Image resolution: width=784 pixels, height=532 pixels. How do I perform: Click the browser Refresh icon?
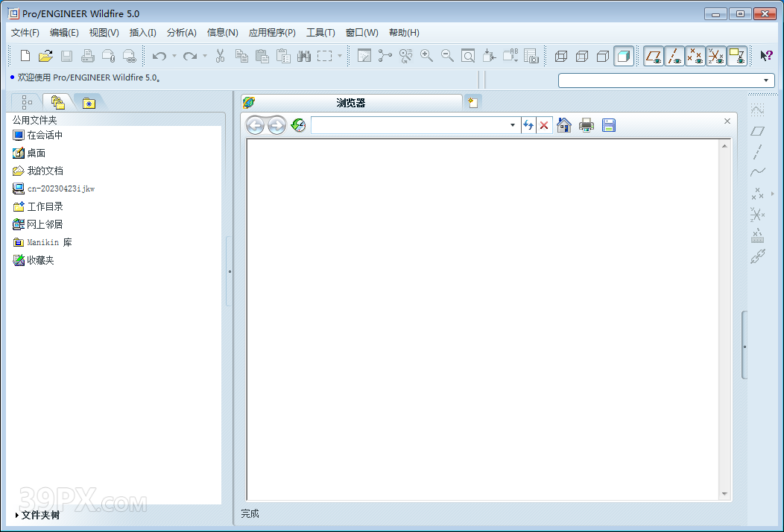click(x=528, y=125)
